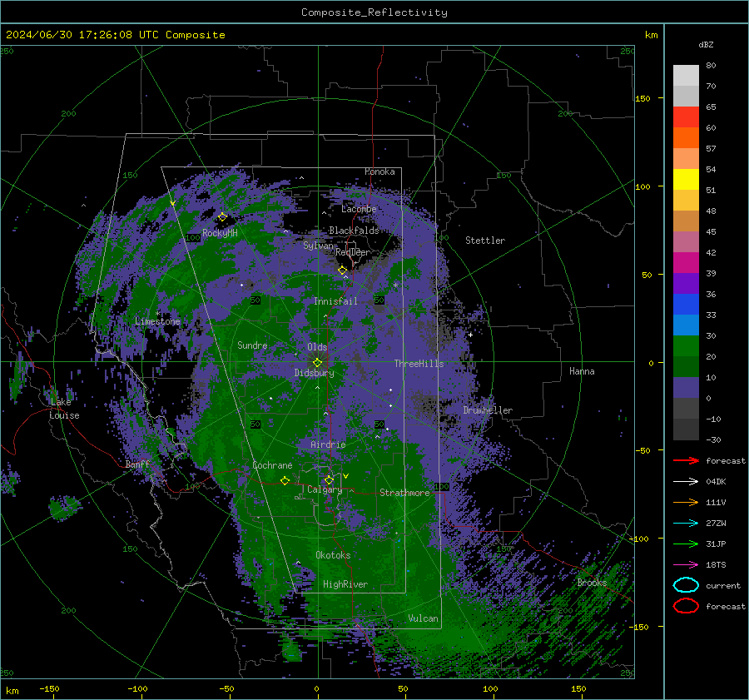
Task: Pick the orange 57-60 dBZ swatch
Action: click(686, 138)
